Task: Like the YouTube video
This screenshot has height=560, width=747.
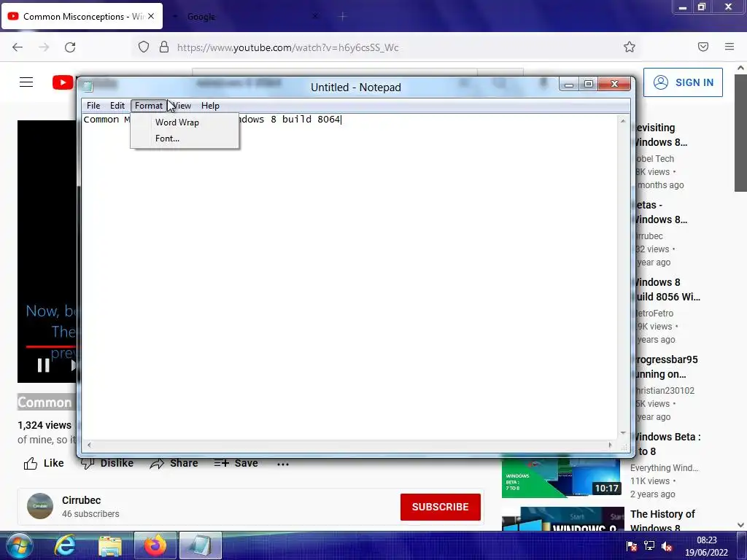Action: 44,463
